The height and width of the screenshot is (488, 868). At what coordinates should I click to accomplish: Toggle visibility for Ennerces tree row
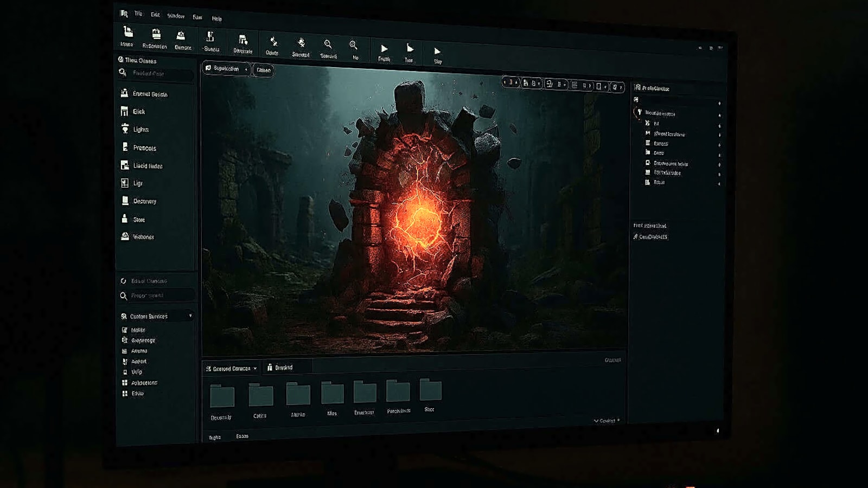(719, 145)
